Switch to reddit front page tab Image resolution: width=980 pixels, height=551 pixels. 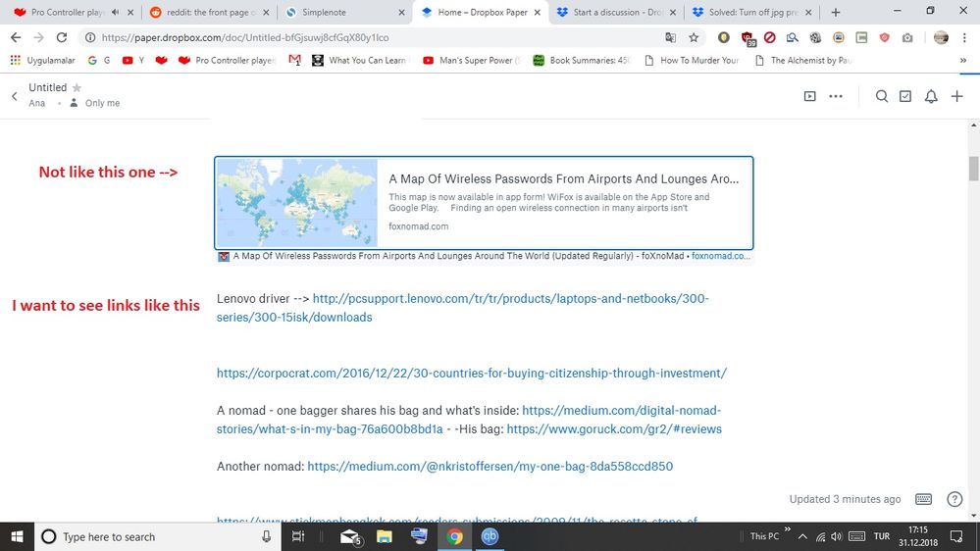tap(210, 12)
